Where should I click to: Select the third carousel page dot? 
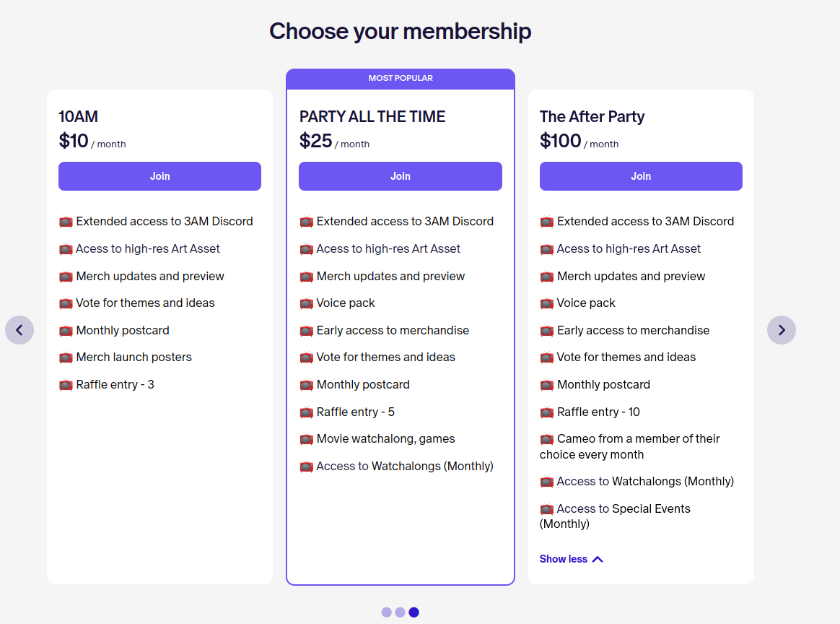pos(414,612)
